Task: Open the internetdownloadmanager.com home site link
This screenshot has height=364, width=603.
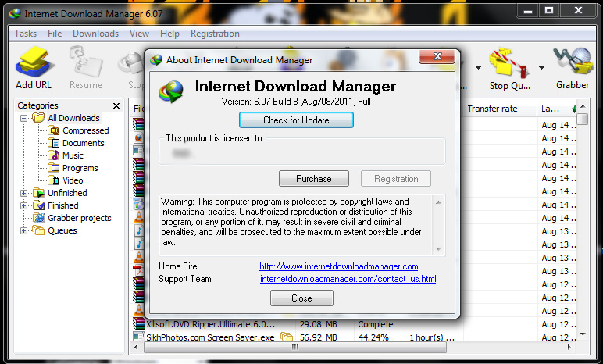Action: point(338,266)
